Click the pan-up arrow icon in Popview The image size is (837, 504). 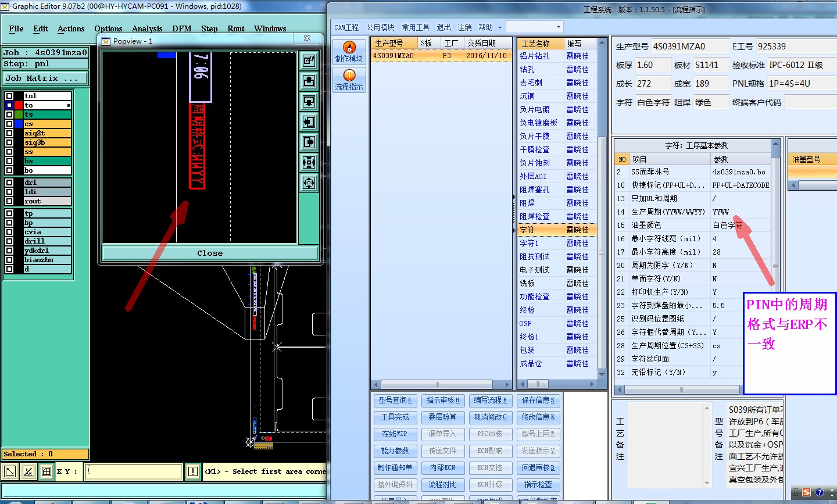pyautogui.click(x=309, y=81)
